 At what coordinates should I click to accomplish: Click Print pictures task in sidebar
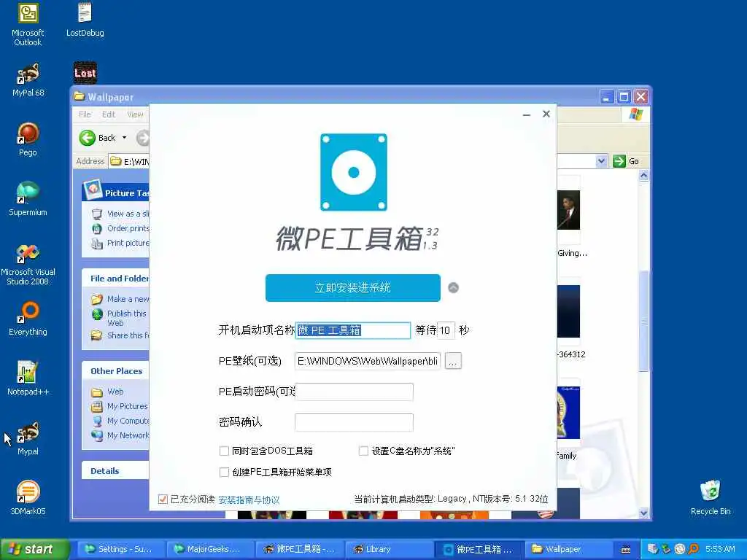128,243
